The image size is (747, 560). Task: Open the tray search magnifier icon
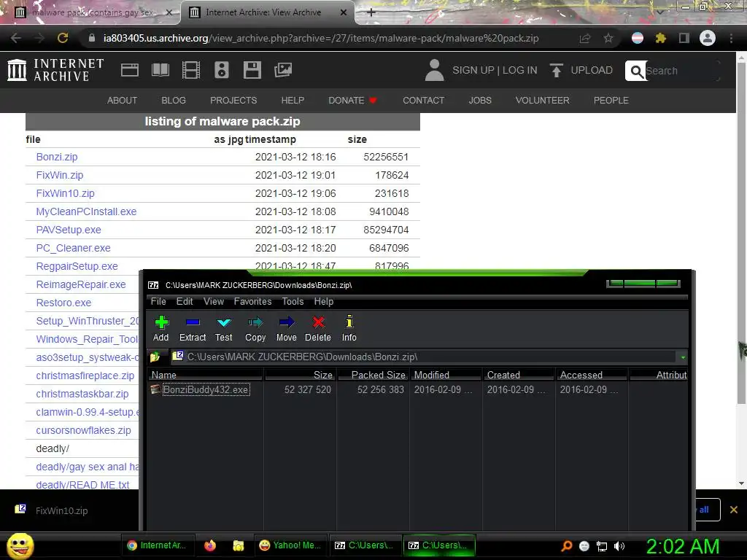tap(566, 546)
